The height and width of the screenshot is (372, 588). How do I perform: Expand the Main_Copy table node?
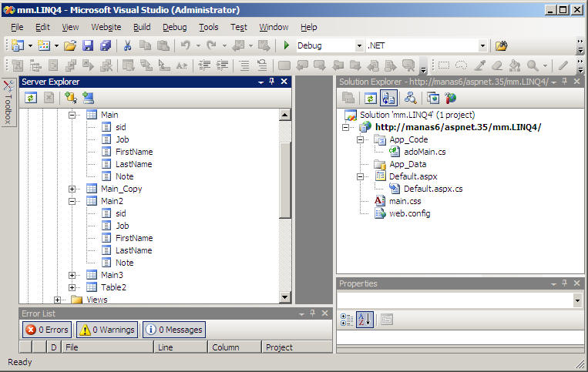click(72, 189)
